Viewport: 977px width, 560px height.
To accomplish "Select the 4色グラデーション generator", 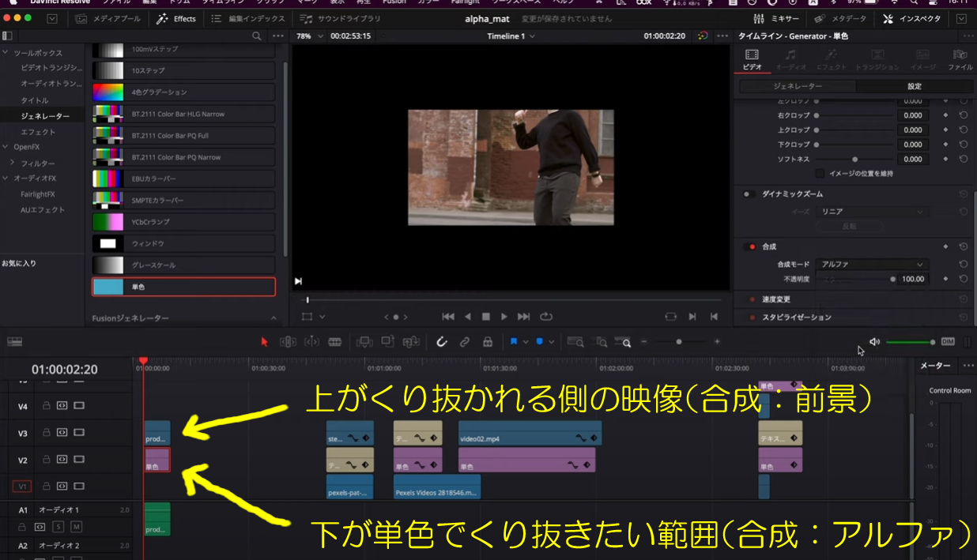I will [x=183, y=92].
